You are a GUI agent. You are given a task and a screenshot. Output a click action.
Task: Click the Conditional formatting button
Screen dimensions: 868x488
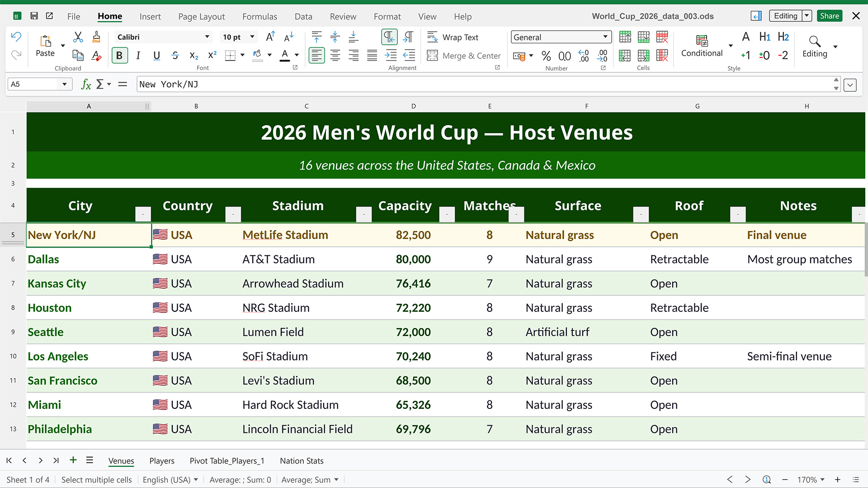tap(702, 46)
